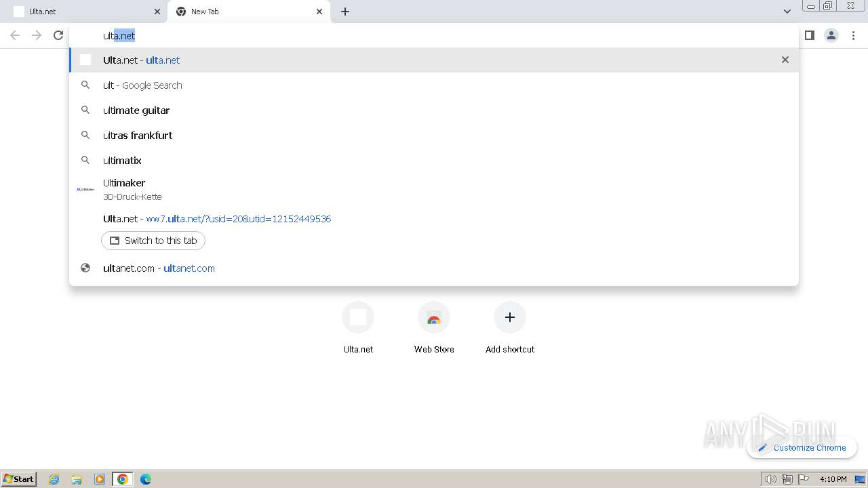Image resolution: width=868 pixels, height=488 pixels.
Task: Click the favicon of the ulta.net suggestion
Action: 85,60
